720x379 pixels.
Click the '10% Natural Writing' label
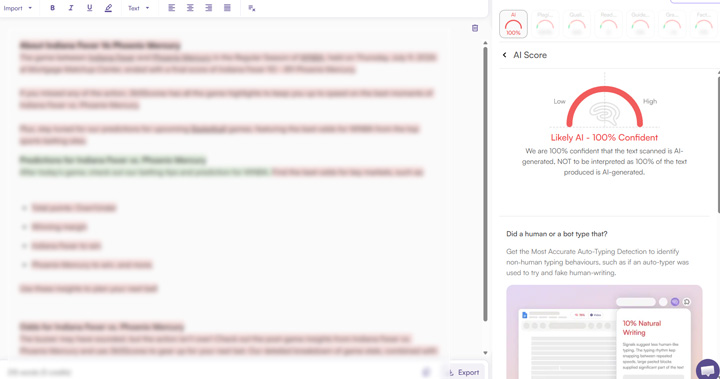(x=641, y=328)
